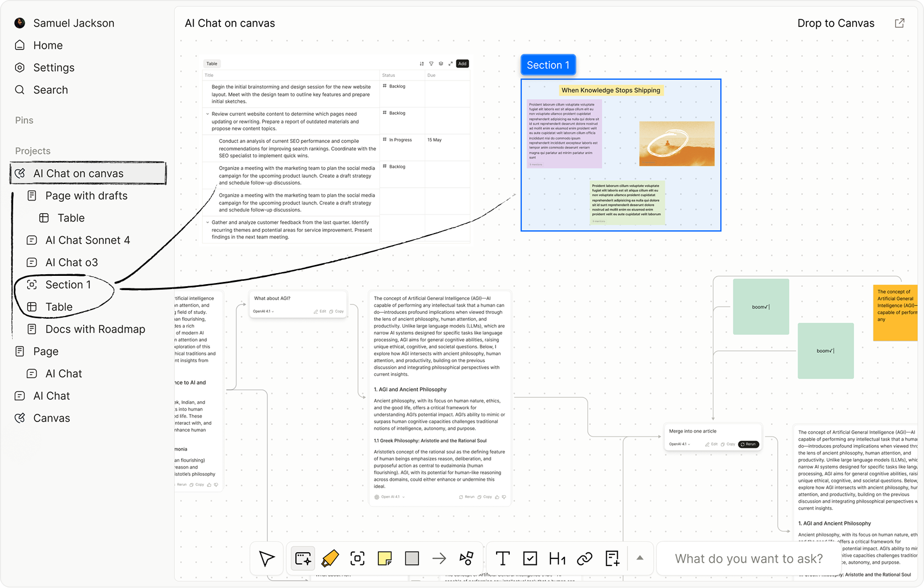Select the pointer arrow tool
924x588 pixels.
267,558
